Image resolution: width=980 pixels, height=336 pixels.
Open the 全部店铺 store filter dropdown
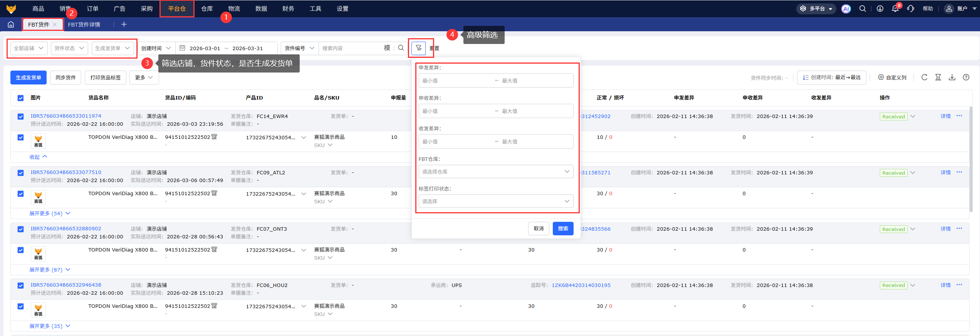pos(29,48)
